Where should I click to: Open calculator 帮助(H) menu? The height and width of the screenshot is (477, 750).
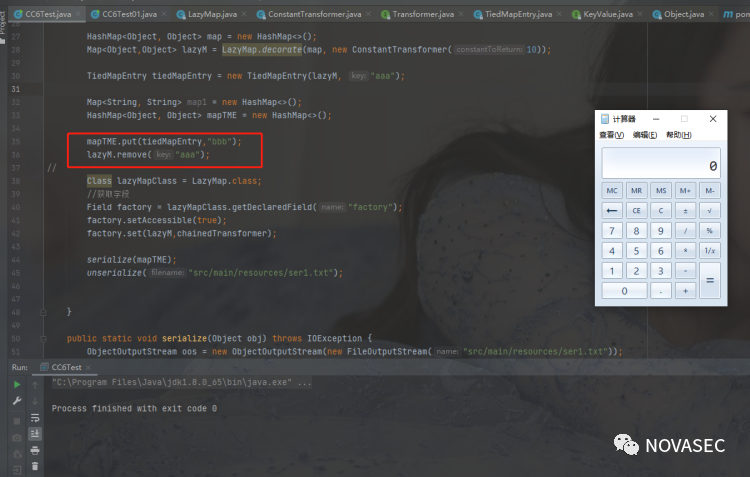click(x=678, y=135)
